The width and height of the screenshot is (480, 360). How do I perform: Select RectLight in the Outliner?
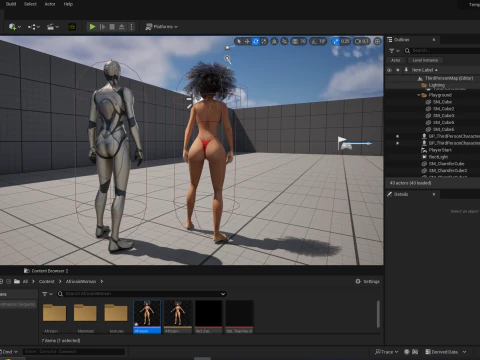(x=438, y=157)
